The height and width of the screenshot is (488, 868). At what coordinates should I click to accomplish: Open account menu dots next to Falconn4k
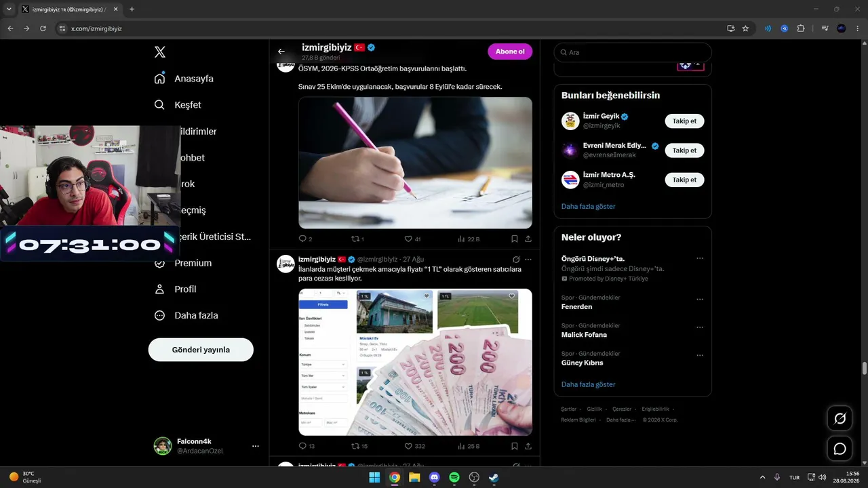[256, 446]
